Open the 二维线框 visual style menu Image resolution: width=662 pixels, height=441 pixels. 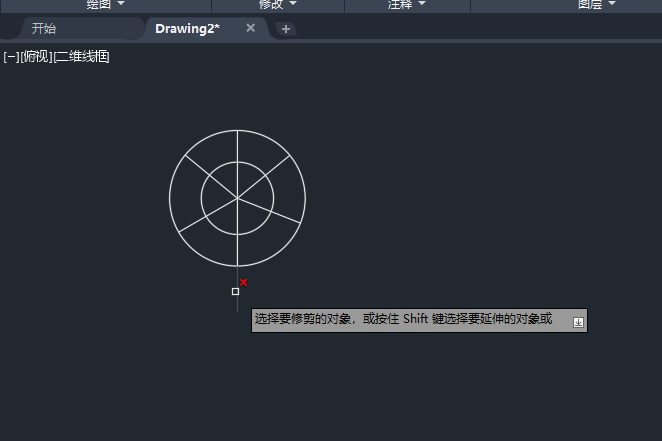click(x=81, y=57)
